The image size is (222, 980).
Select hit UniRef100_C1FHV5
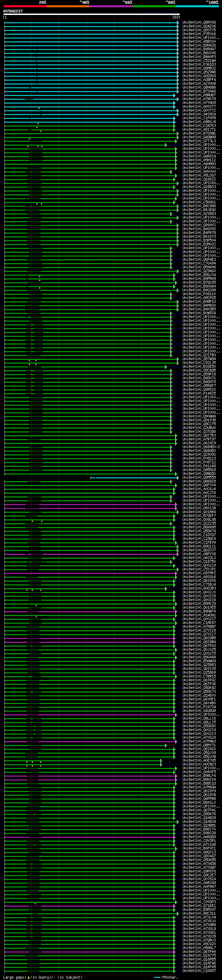tap(199, 118)
